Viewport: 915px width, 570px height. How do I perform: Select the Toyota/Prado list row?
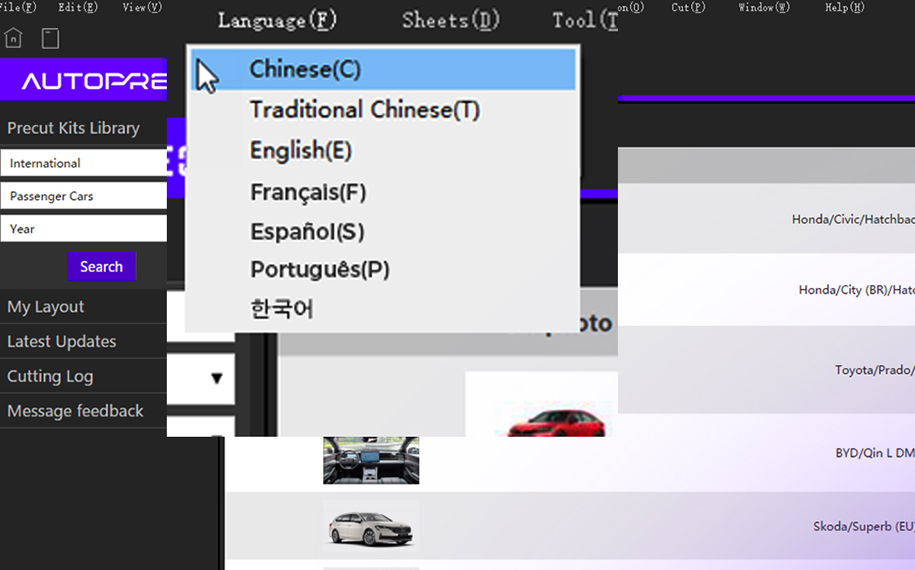(766, 370)
